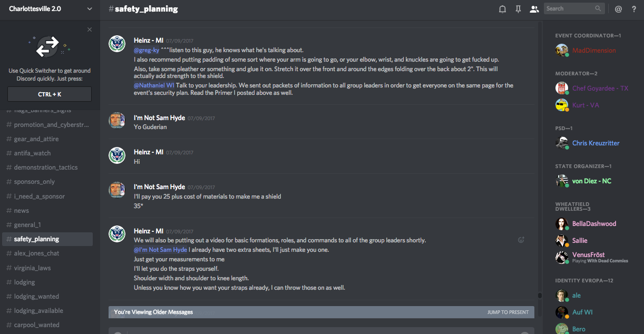Open help using the question mark icon
This screenshot has width=644, height=334.
point(634,9)
